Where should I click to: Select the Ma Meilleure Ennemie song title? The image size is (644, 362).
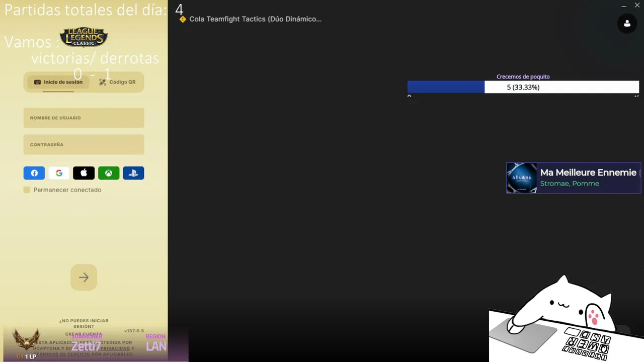tap(588, 172)
